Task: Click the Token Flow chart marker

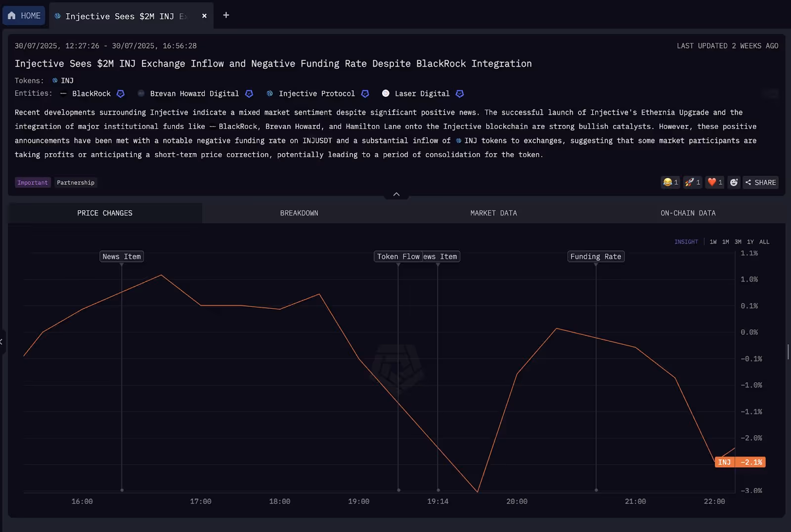Action: 398,256
